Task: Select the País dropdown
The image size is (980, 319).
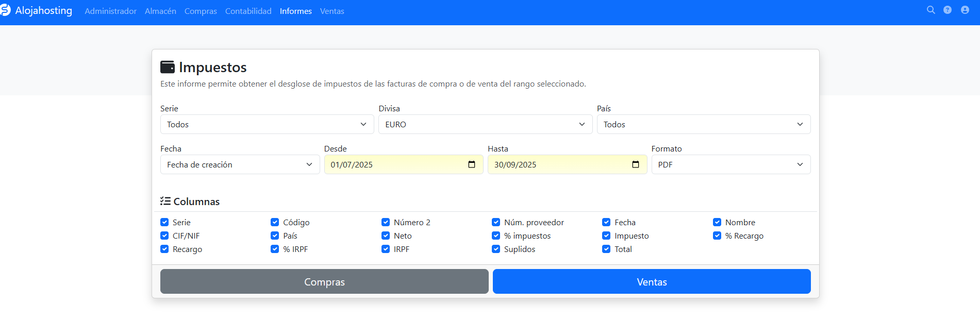Action: point(703,124)
